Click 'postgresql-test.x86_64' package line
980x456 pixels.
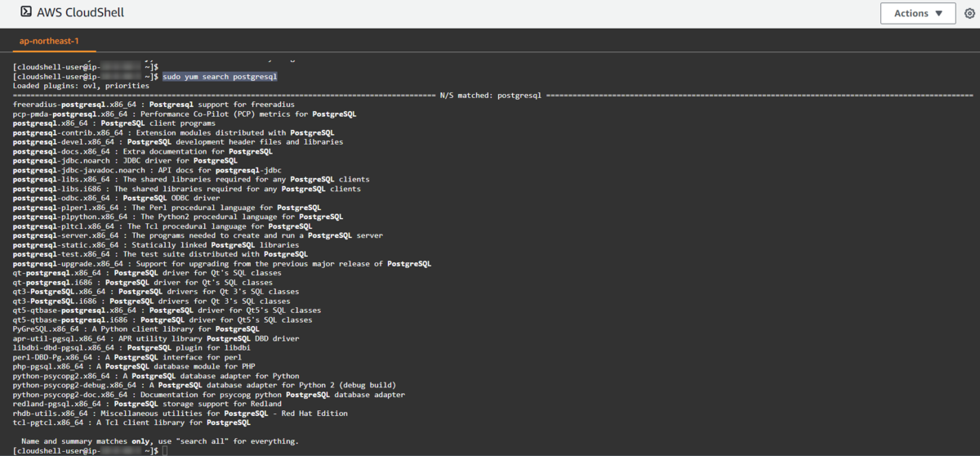click(x=161, y=254)
